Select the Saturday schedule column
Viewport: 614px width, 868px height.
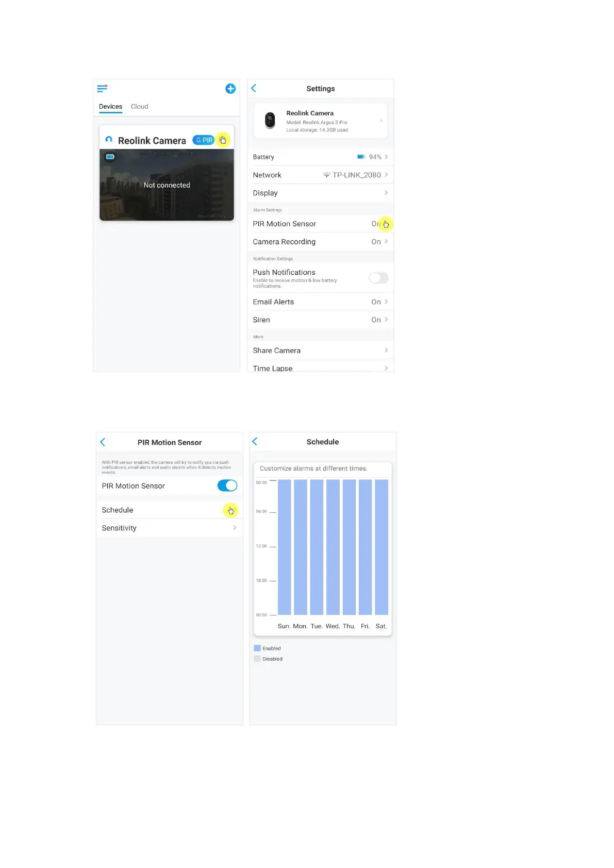pos(381,547)
